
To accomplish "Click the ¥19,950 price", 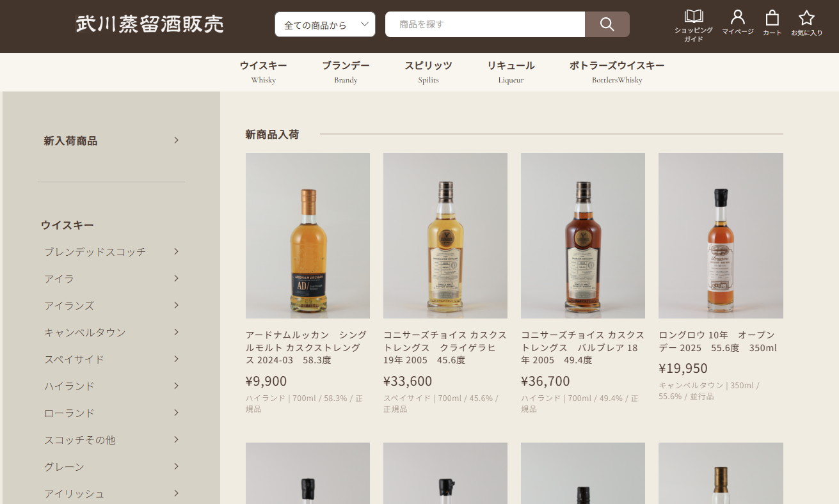I will [x=683, y=368].
